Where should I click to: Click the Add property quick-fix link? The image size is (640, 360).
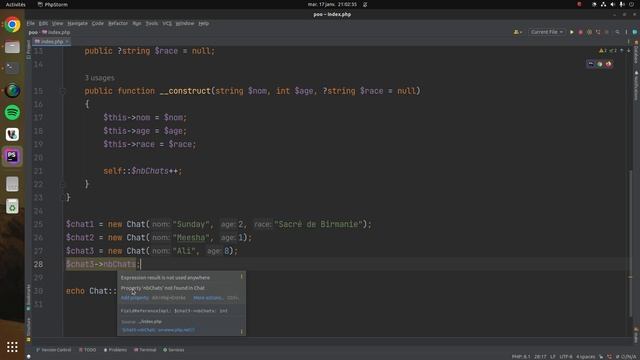(x=135, y=298)
